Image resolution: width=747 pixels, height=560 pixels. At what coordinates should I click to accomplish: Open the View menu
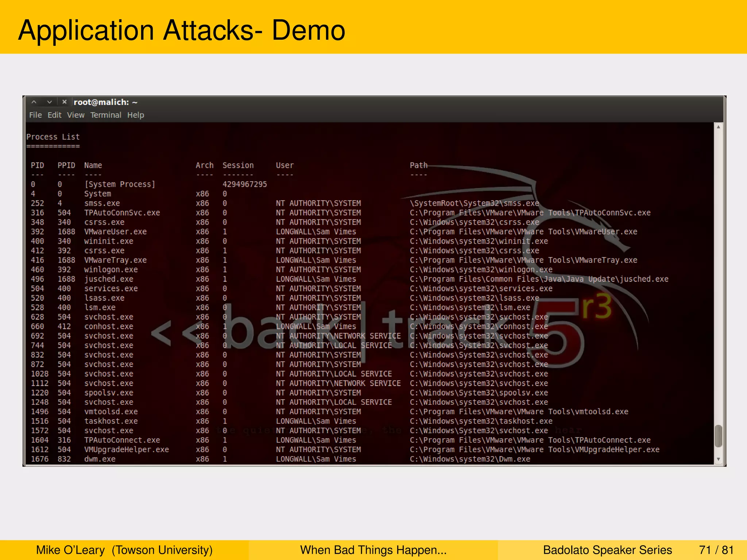coord(76,115)
